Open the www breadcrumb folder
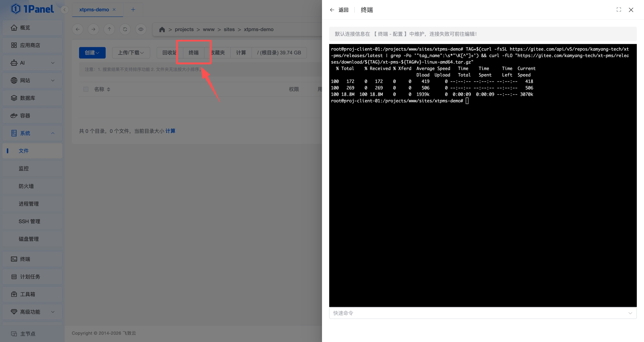This screenshot has width=644, height=342. click(209, 29)
